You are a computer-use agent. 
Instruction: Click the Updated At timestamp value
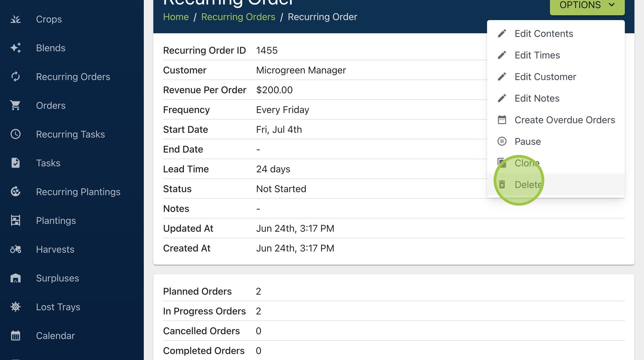[x=295, y=228]
